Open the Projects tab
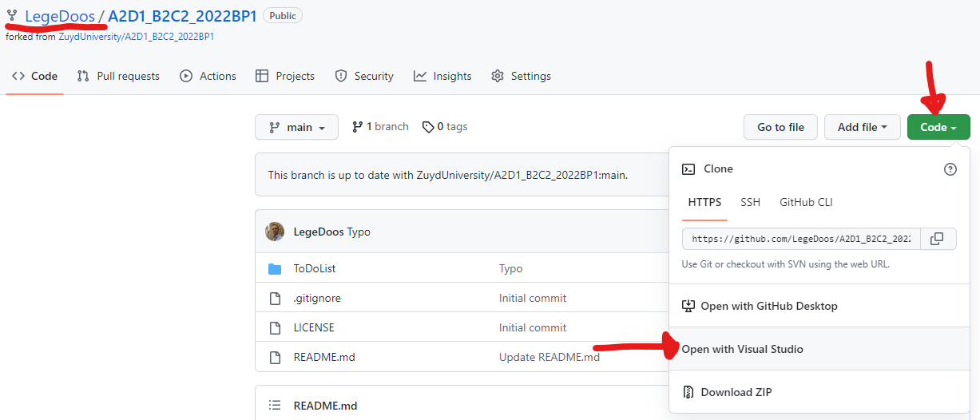This screenshot has height=420, width=980. tap(285, 76)
